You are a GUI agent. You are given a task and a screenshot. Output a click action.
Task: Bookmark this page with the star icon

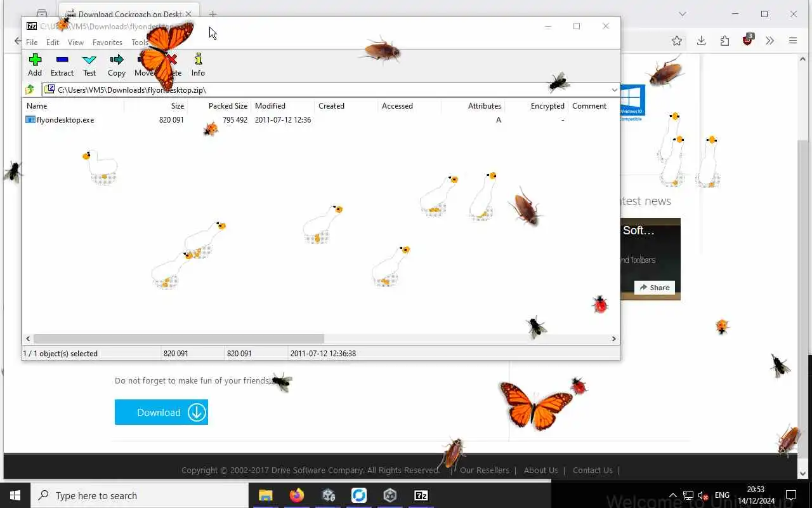[x=677, y=41]
